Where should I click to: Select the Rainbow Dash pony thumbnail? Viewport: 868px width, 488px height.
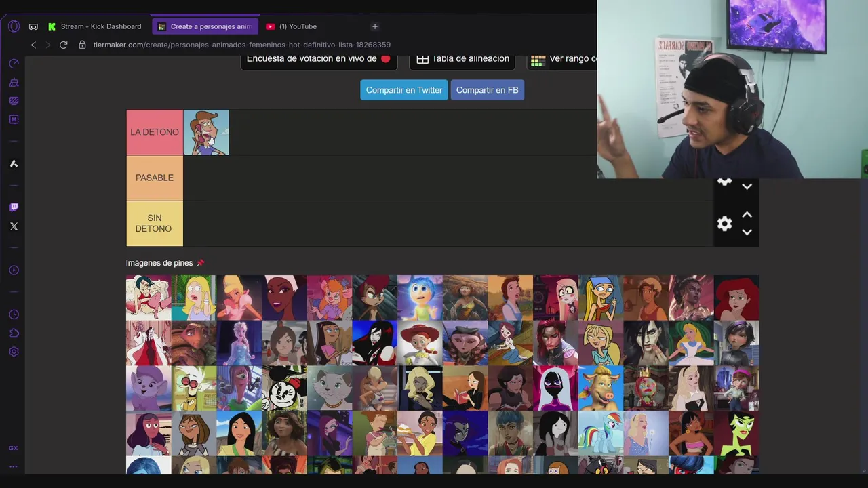tap(601, 434)
